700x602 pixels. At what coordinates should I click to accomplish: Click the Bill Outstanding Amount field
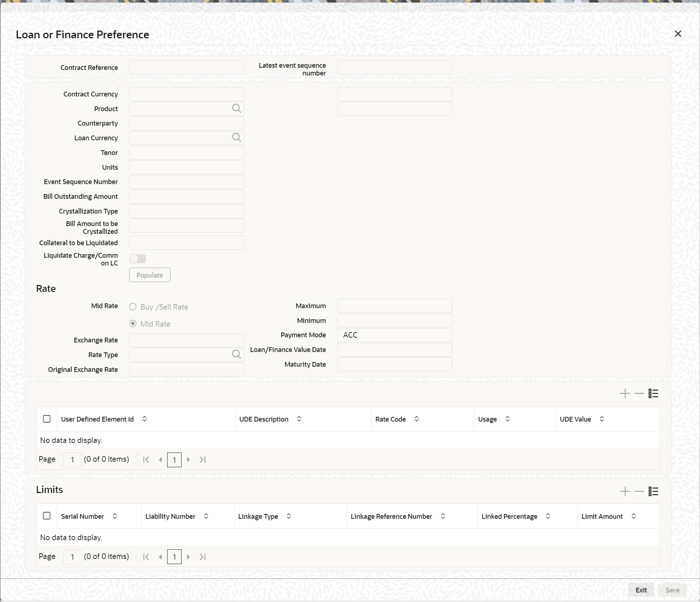click(187, 197)
